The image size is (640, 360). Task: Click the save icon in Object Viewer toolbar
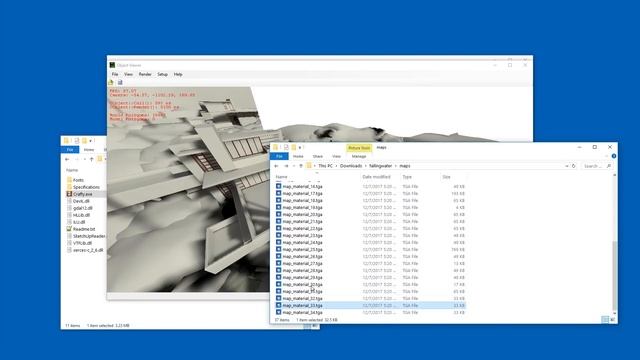(120, 82)
